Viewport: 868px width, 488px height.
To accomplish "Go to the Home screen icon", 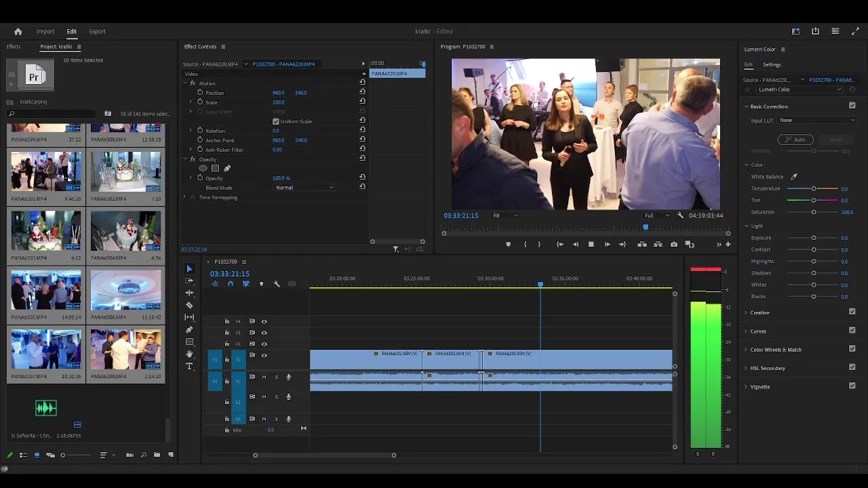I will coord(18,31).
